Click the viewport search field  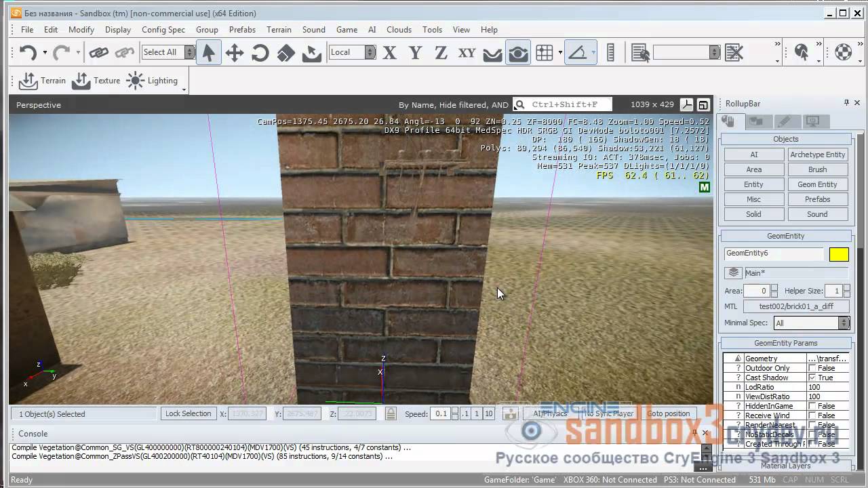point(562,104)
